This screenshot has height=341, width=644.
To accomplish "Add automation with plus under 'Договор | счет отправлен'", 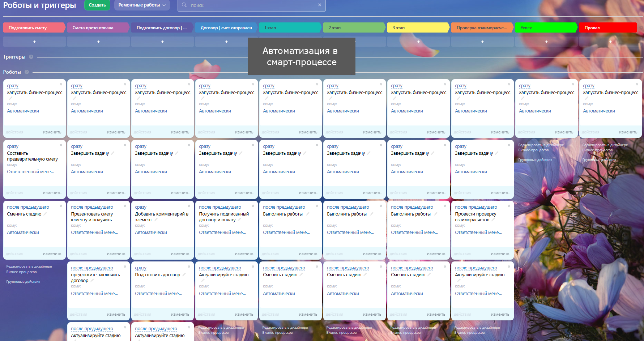I will point(226,42).
